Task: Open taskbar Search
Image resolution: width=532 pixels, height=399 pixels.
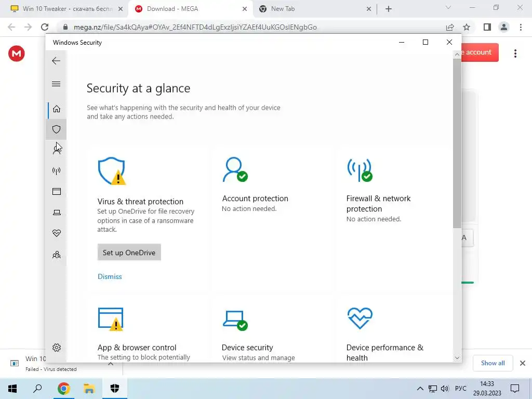Action: (x=37, y=389)
